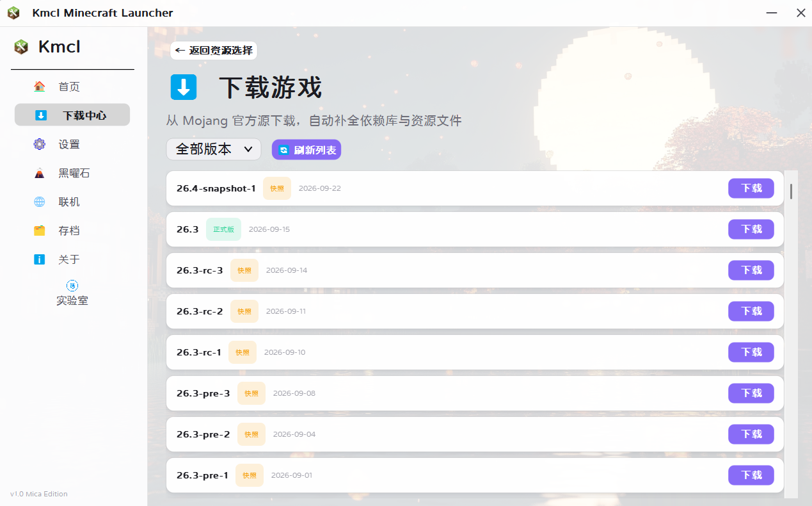Viewport: 812px width, 506px height.
Task: Click the 快照 badge on 26.3-rc-2
Action: (x=244, y=311)
